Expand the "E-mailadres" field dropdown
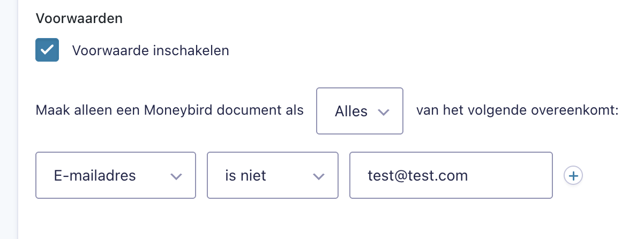 click(115, 175)
